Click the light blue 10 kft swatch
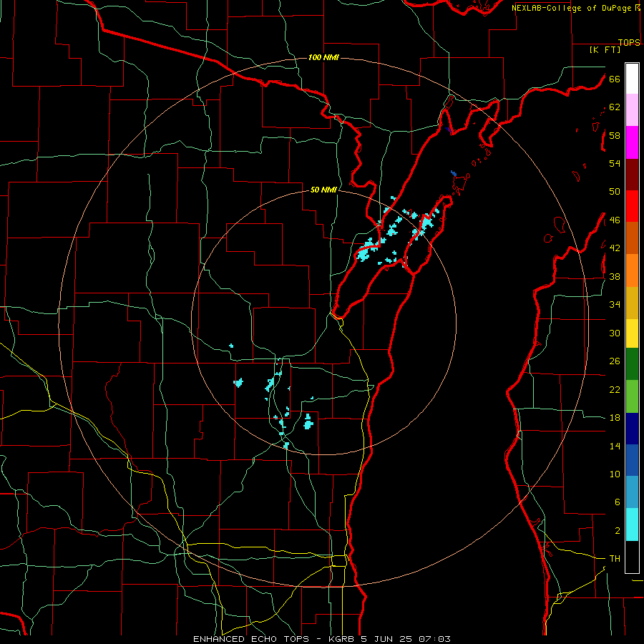Screen dimensions: 644x644 (632, 492)
